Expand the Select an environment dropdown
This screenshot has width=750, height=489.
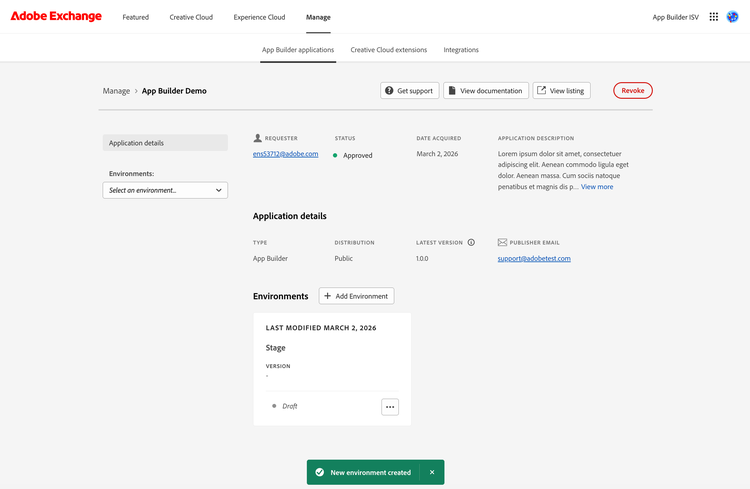click(165, 190)
